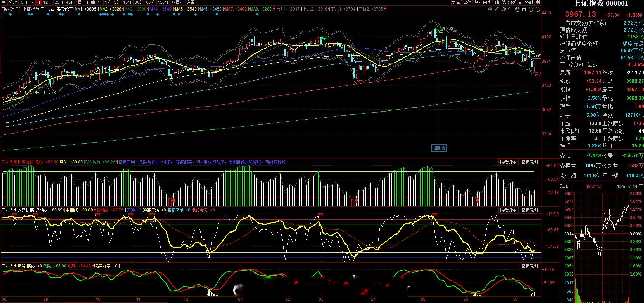This screenshot has height=303, width=644.
Task: Click indicator title 三寸光阴抄底波段
Action: (18, 162)
